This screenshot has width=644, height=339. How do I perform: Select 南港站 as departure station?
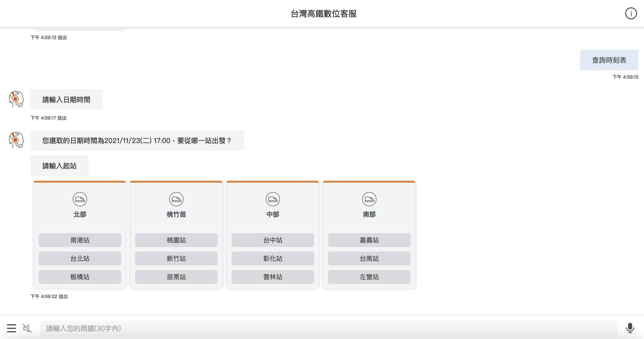pyautogui.click(x=80, y=240)
